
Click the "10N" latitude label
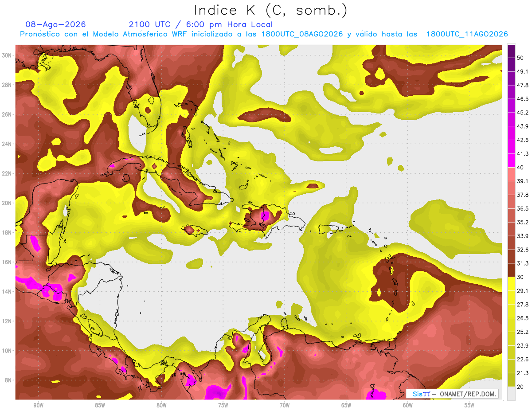point(7,351)
